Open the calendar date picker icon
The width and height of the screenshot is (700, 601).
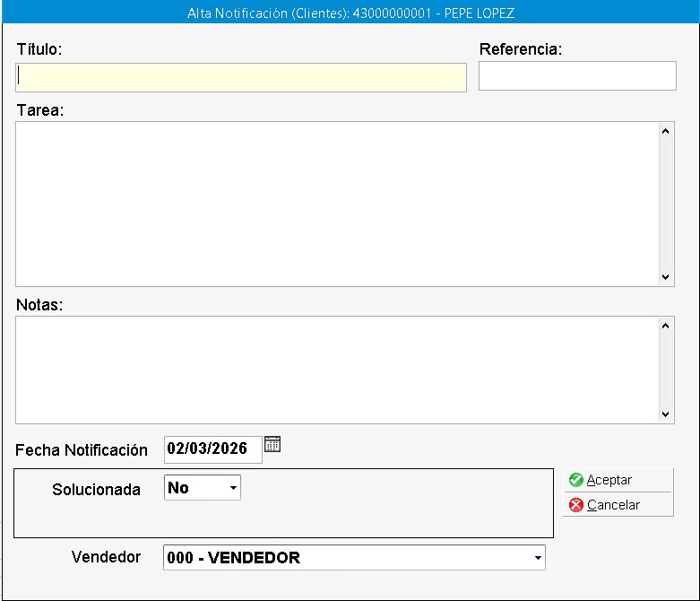point(272,444)
